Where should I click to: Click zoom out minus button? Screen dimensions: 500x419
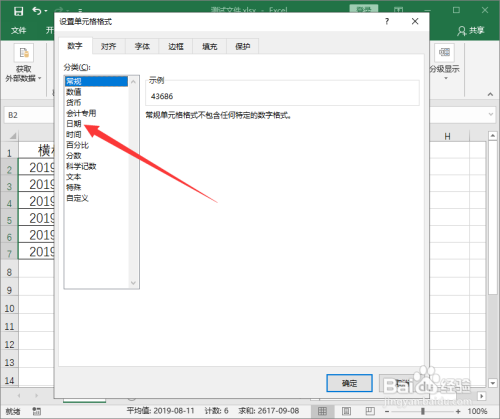point(387,411)
